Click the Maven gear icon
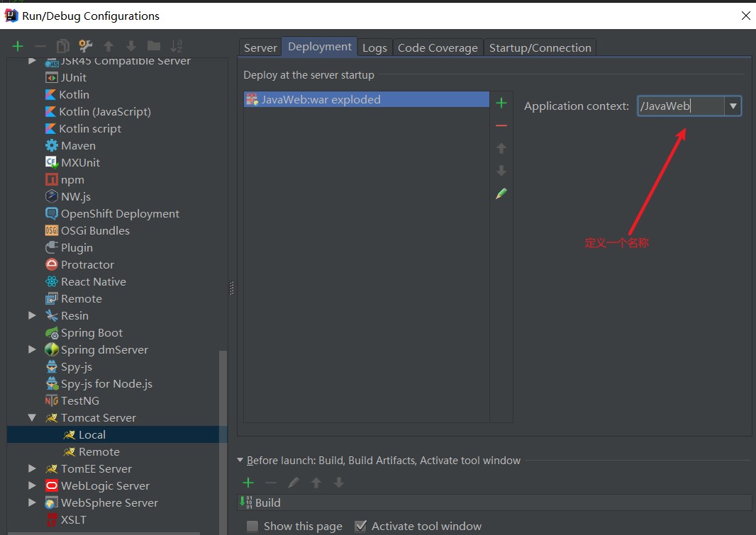This screenshot has height=535, width=756. [52, 145]
